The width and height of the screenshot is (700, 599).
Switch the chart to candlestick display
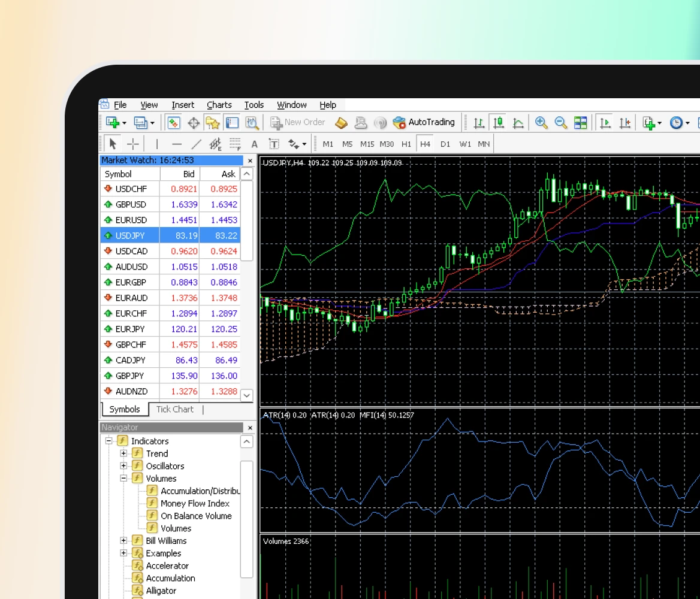point(498,122)
